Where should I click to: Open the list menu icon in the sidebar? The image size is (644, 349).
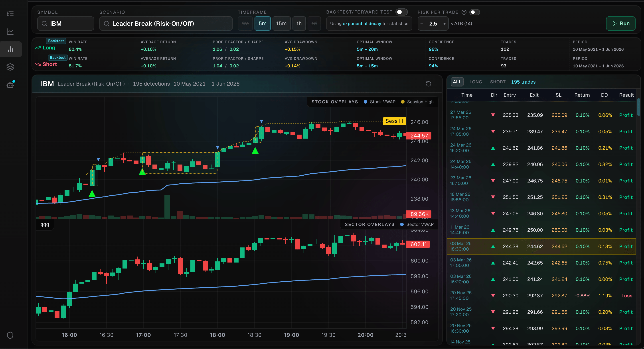click(10, 14)
